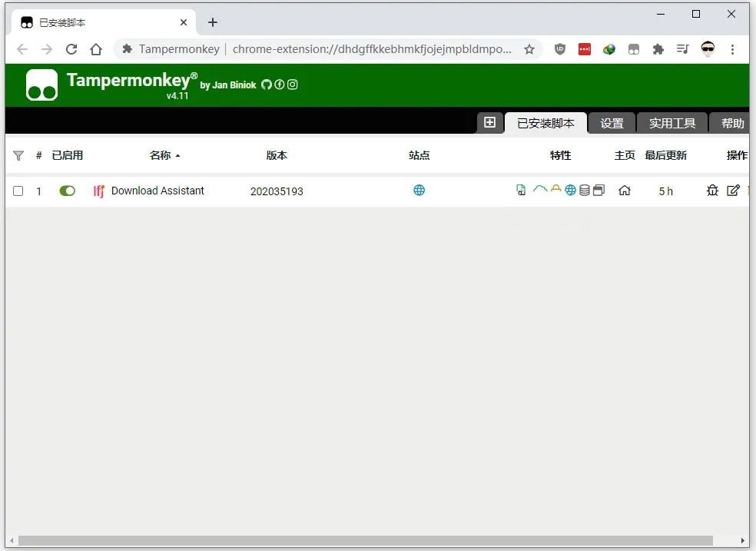Open the Extensions puzzle piece menu
Screen dimensions: 756x551
(658, 49)
